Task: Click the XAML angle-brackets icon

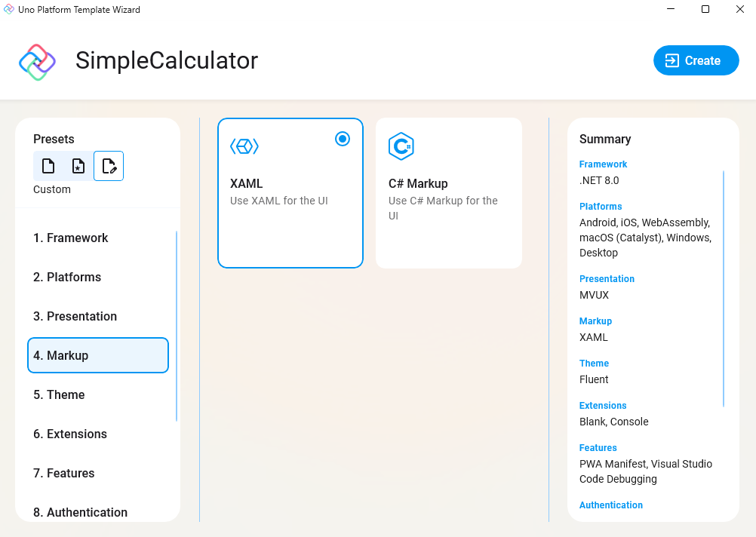Action: 244,146
